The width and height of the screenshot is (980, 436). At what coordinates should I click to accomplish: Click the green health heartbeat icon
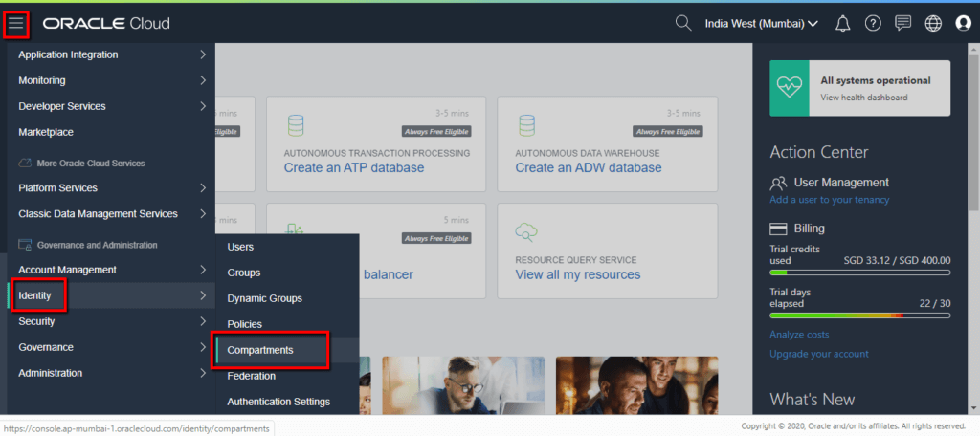point(790,88)
